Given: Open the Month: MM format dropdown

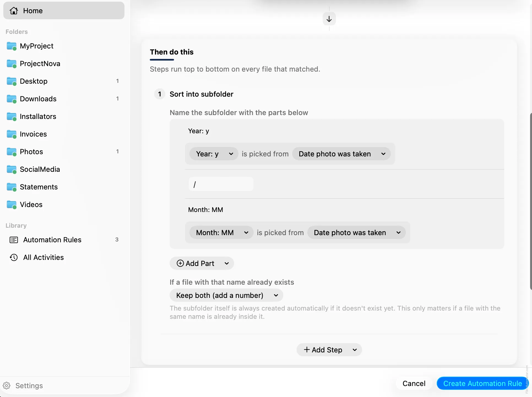Looking at the screenshot, I should [x=221, y=233].
